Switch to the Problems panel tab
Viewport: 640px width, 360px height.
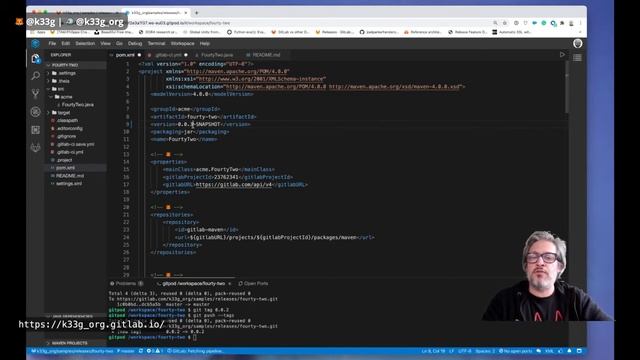pyautogui.click(x=126, y=284)
